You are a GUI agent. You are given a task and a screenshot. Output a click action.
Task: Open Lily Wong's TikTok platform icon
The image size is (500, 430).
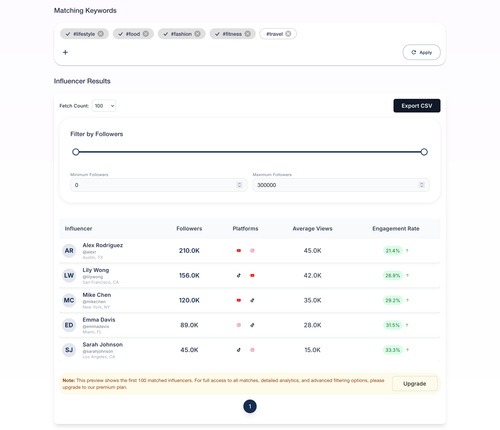pos(239,275)
